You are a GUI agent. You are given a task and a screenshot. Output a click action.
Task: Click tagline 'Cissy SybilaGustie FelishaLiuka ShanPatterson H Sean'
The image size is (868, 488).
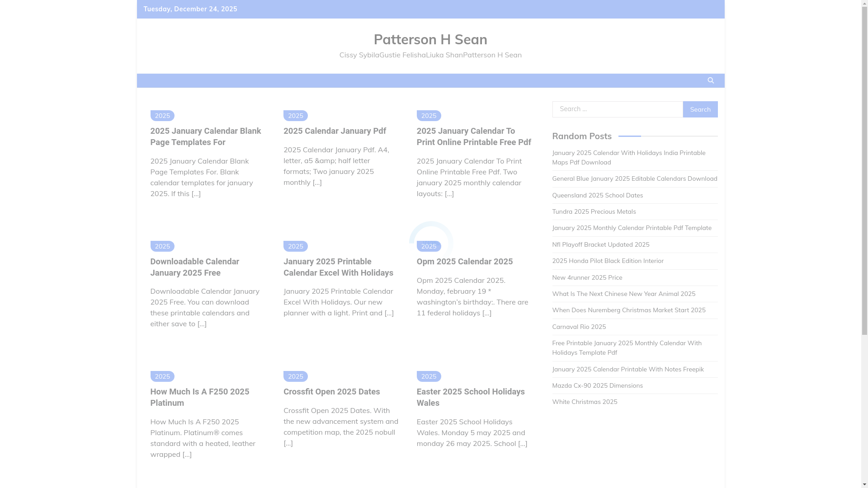(x=430, y=55)
